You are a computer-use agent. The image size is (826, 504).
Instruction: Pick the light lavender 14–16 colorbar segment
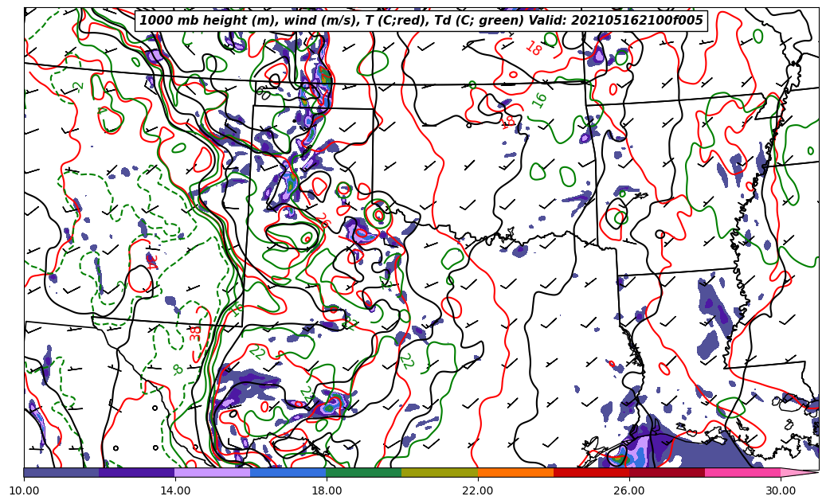213,472
